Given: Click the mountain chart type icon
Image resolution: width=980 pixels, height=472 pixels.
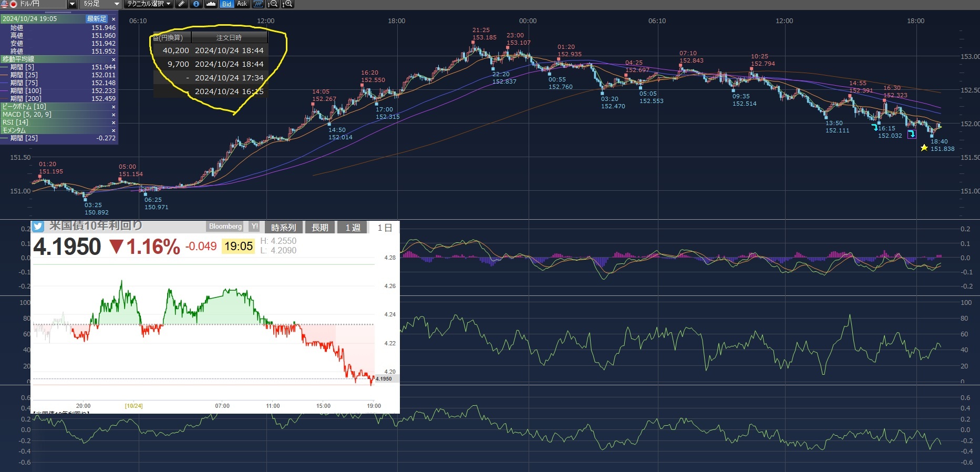Looking at the screenshot, I should tap(211, 4).
